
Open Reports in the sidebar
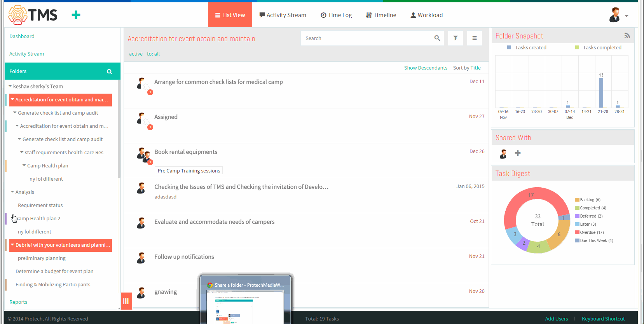click(18, 302)
